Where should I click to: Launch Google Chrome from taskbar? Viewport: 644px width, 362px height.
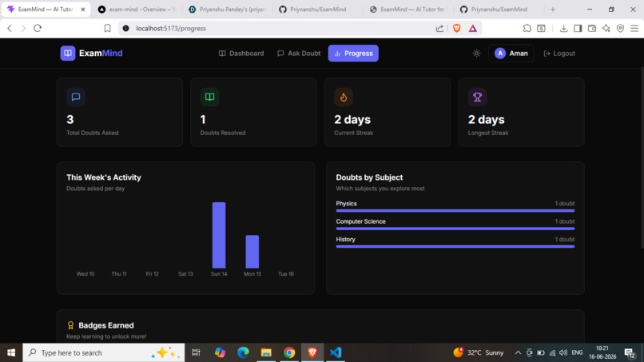click(x=289, y=352)
